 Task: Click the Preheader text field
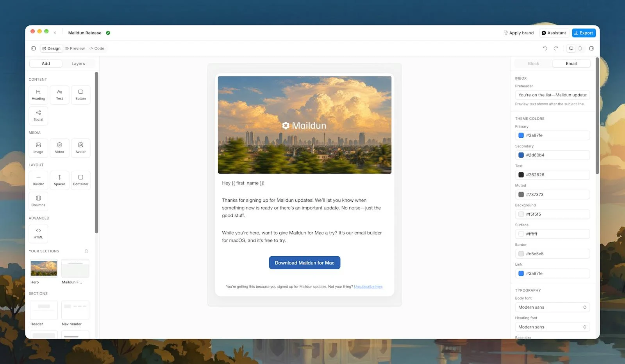[552, 95]
